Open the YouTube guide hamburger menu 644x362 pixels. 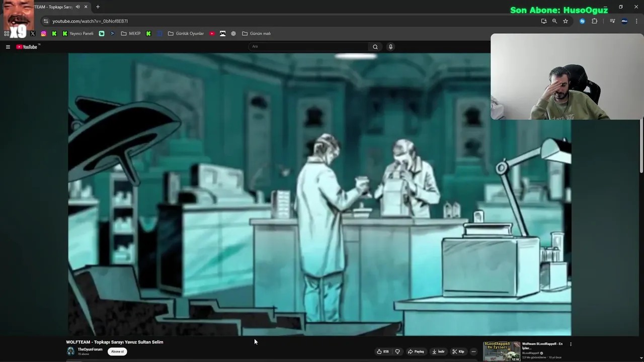(8, 47)
